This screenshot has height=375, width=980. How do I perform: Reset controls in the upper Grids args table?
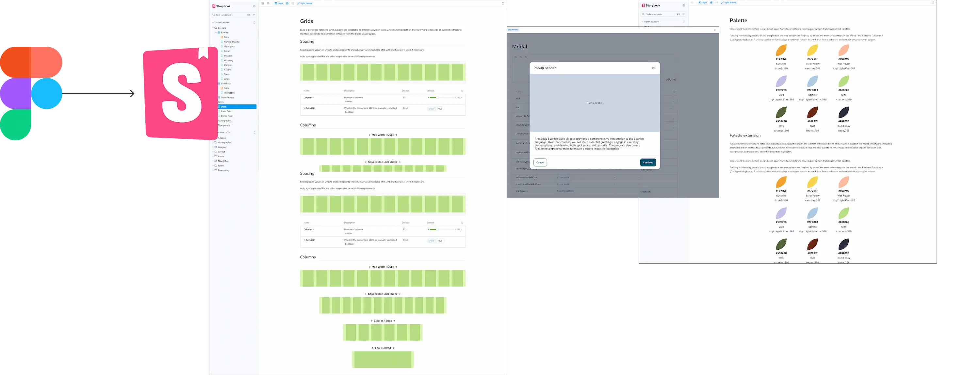(x=462, y=91)
